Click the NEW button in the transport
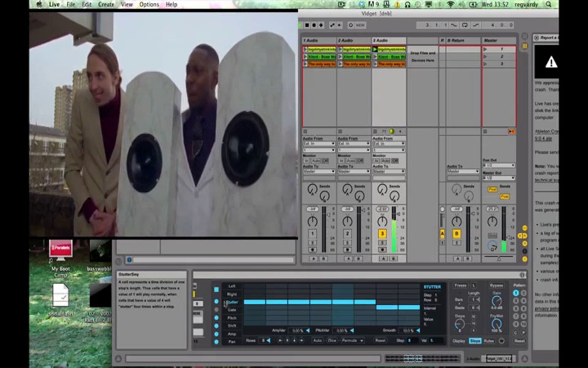The height and width of the screenshot is (368, 588). pos(360,25)
